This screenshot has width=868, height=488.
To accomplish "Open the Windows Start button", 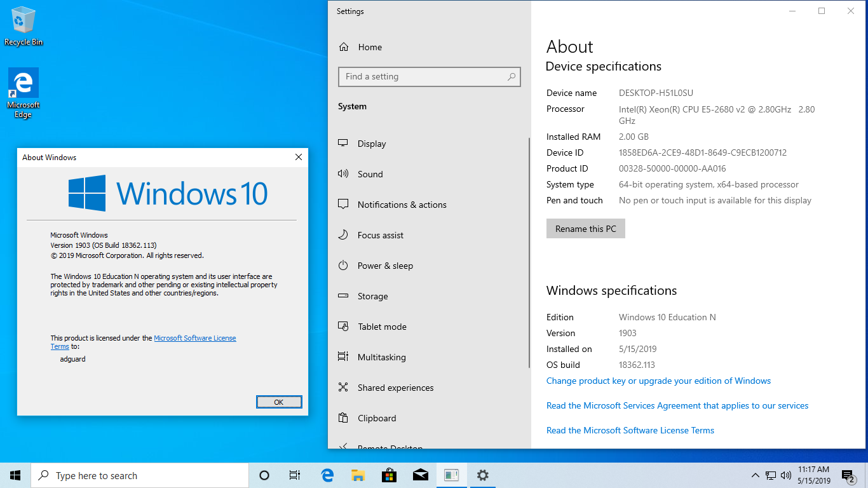I will click(x=15, y=475).
